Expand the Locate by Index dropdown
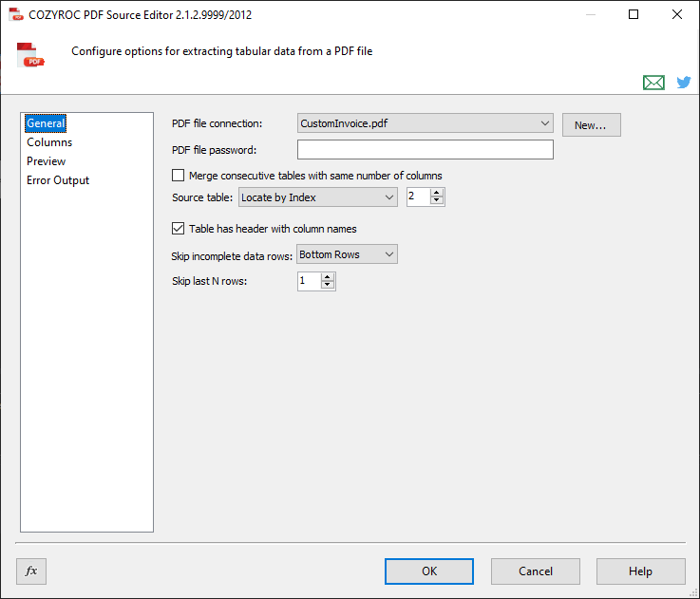The image size is (700, 599). point(388,197)
